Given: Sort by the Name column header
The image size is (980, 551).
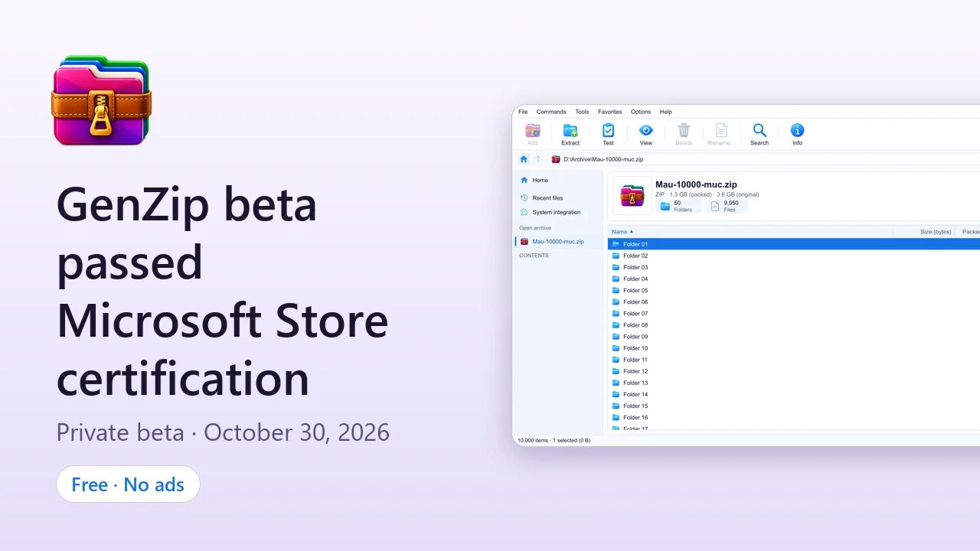Looking at the screenshot, I should point(750,232).
